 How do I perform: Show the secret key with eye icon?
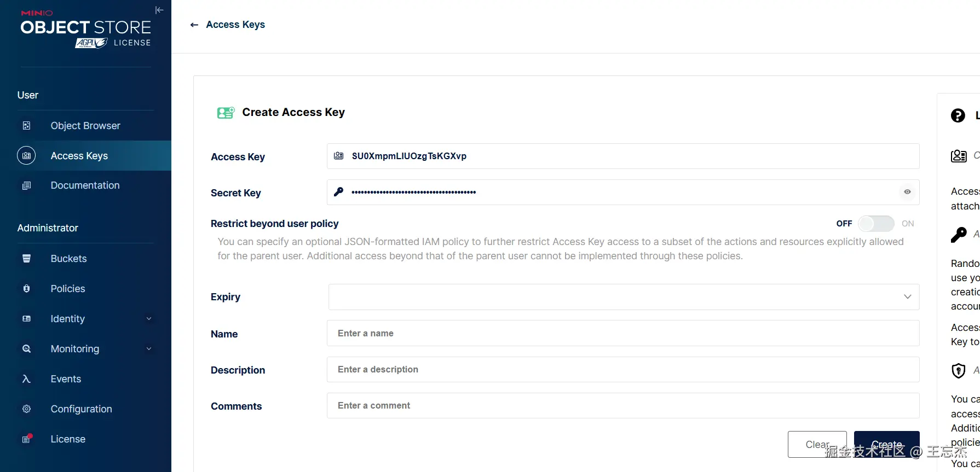[x=907, y=192]
